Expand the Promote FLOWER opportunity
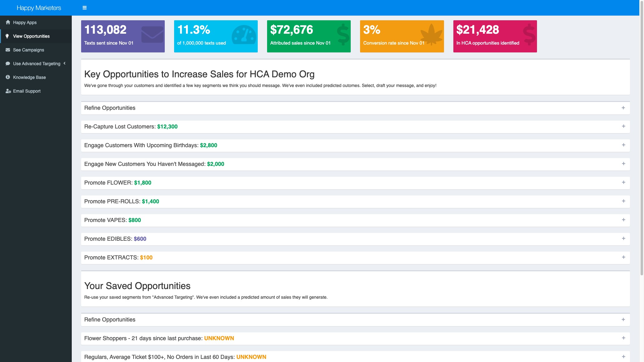The image size is (644, 362). tap(623, 182)
